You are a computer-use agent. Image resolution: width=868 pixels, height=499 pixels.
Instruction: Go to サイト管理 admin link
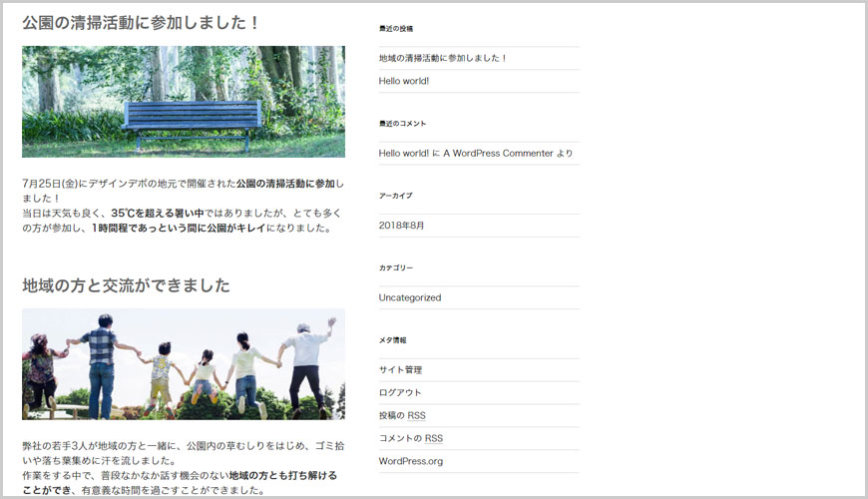[400, 370]
